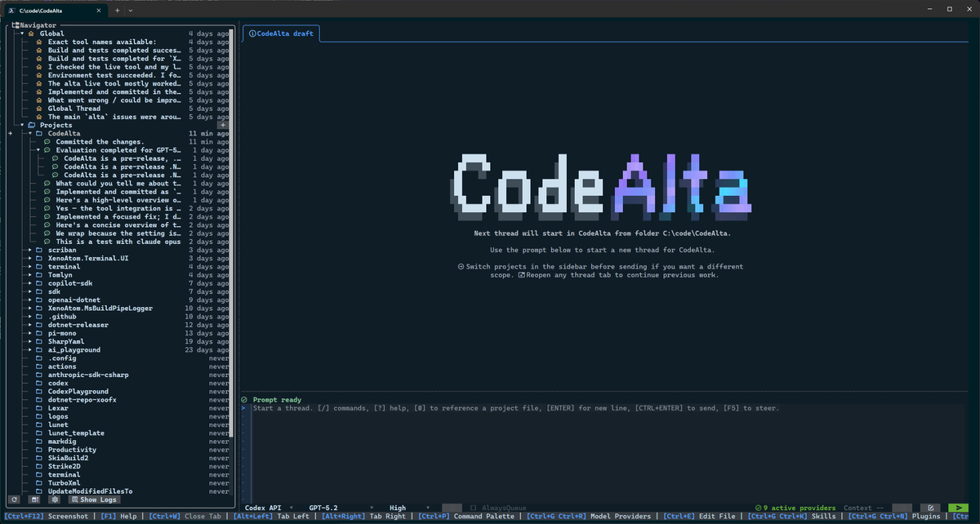
Task: Click Skills in the bottom shortcut bar
Action: 792,516
